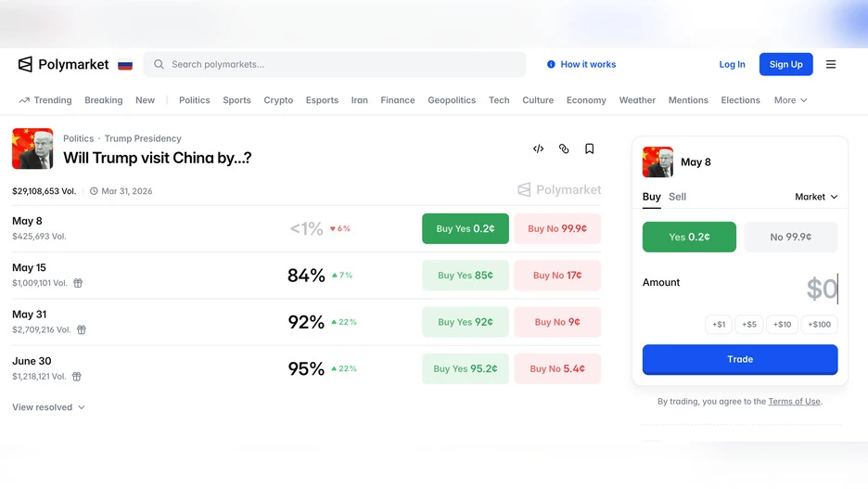The height and width of the screenshot is (489, 868).
Task: Open the Sports category
Action: click(236, 100)
